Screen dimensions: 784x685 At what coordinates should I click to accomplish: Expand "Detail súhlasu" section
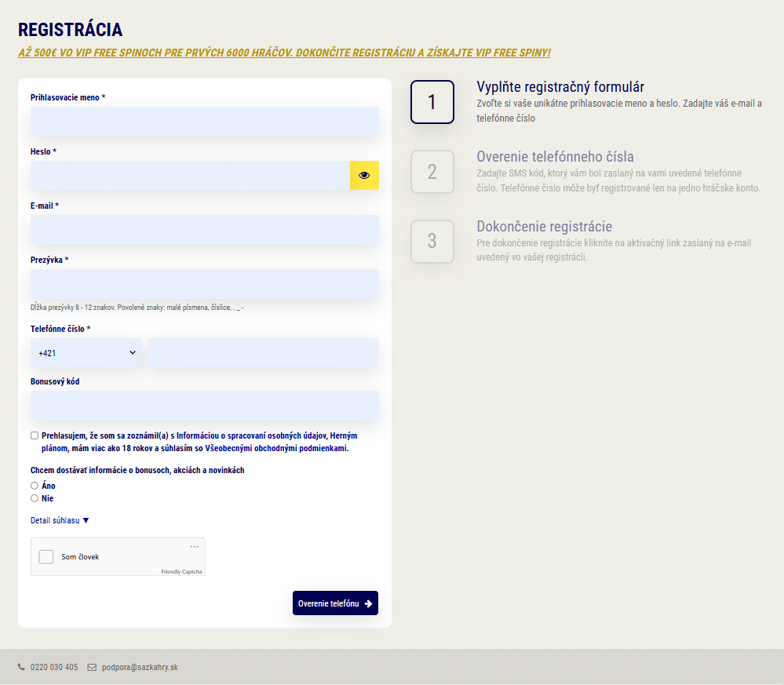[x=59, y=519]
